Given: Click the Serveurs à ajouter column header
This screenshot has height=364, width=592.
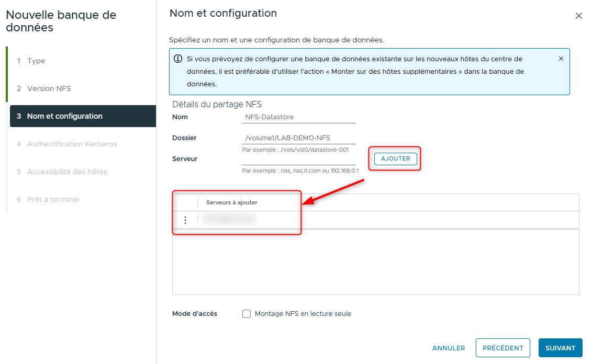Looking at the screenshot, I should [x=232, y=202].
